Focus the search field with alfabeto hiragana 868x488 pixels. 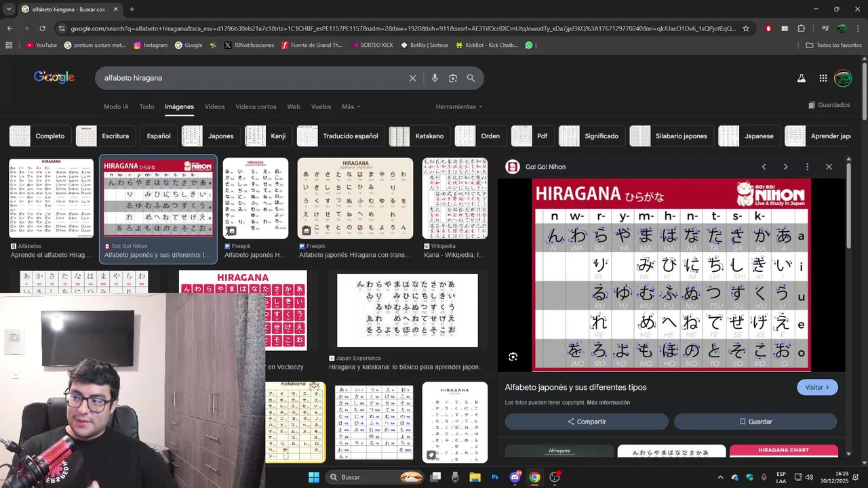[251, 78]
